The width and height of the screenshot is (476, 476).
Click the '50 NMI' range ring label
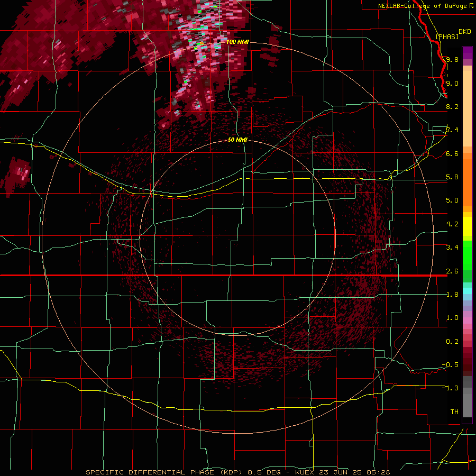click(237, 140)
